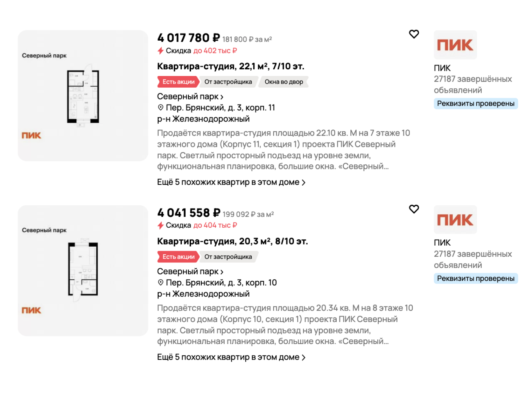Open ПИК logo in first listing
Viewport: 532px width, 405px height.
pyautogui.click(x=455, y=45)
